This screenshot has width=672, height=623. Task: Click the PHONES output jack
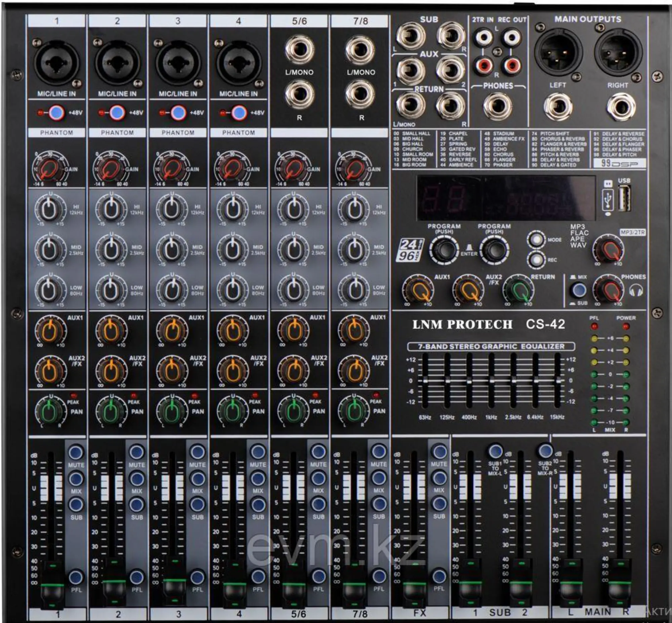498,106
